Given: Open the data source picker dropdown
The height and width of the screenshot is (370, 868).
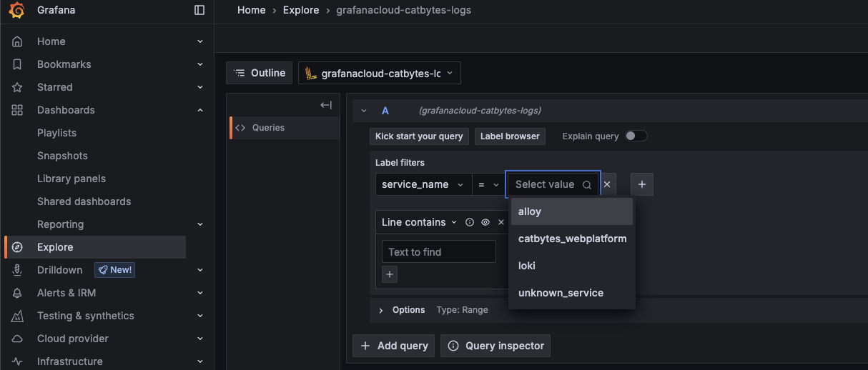Looking at the screenshot, I should (x=380, y=73).
